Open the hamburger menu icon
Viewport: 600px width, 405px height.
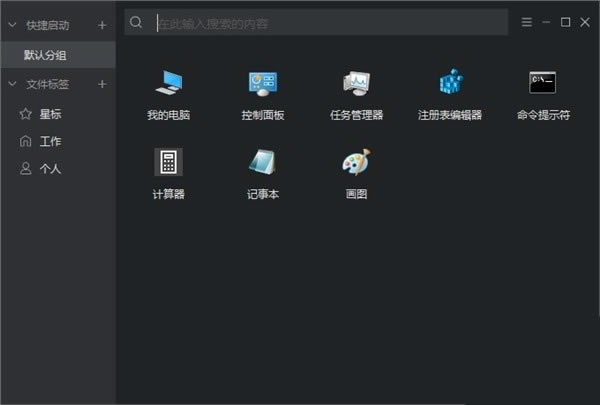pos(527,22)
